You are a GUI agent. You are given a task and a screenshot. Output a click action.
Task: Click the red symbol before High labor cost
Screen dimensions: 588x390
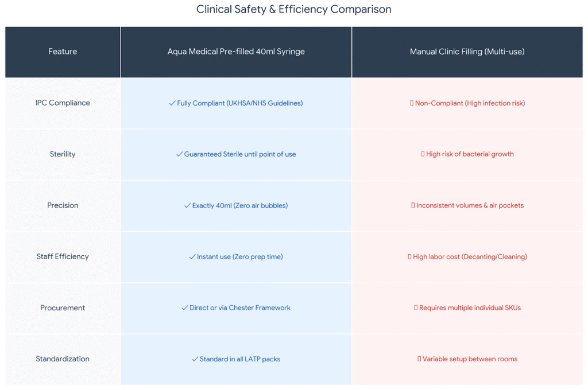409,257
